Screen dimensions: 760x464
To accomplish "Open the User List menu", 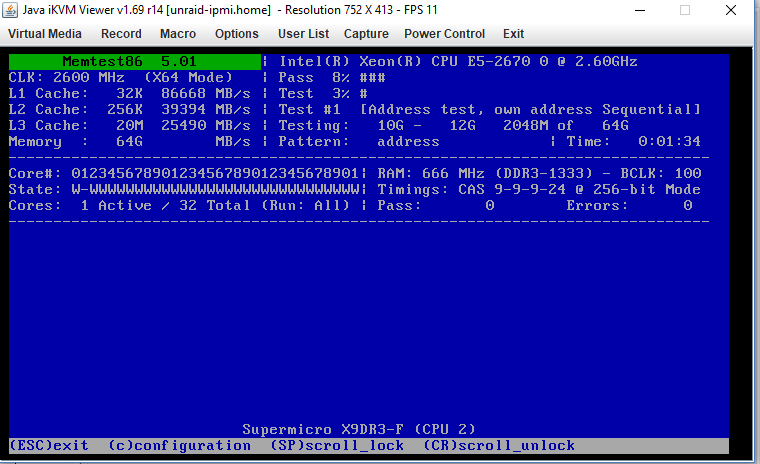I will pos(303,34).
